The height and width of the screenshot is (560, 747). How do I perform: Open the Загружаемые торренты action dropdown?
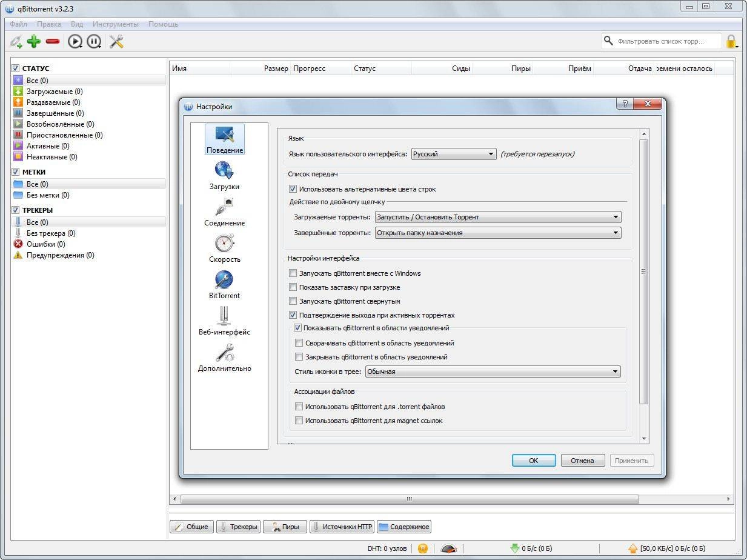[x=498, y=217]
